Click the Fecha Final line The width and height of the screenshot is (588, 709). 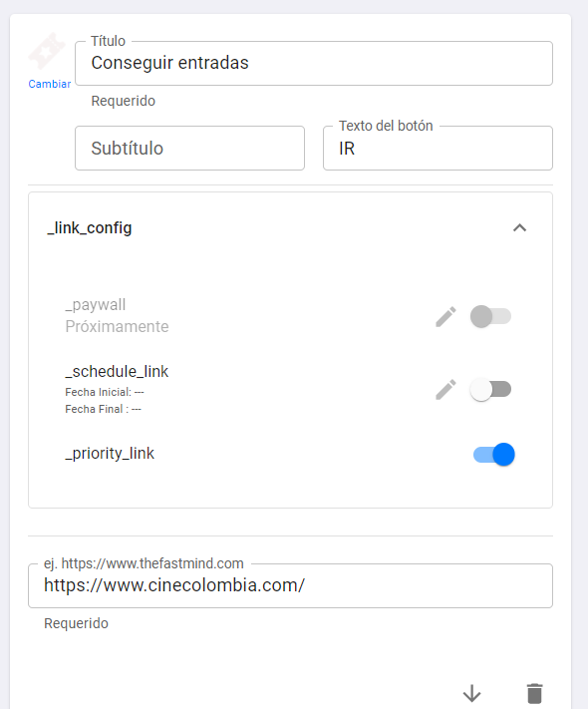[x=103, y=409]
